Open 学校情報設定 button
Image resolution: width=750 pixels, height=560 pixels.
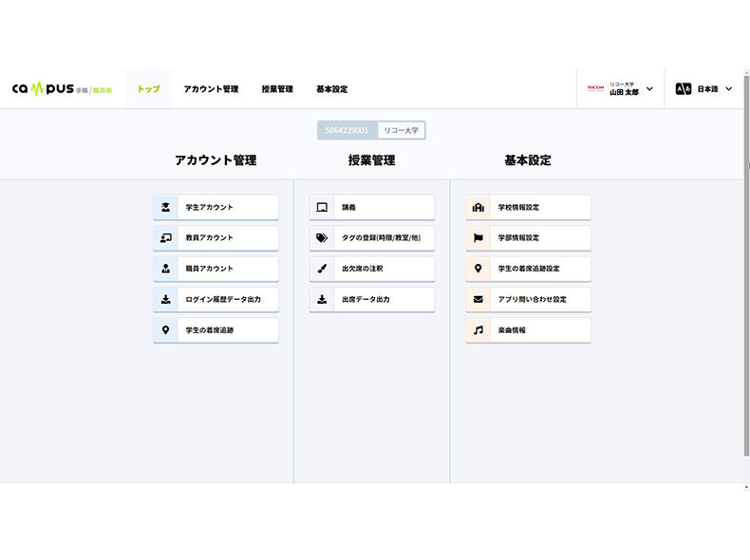[528, 207]
